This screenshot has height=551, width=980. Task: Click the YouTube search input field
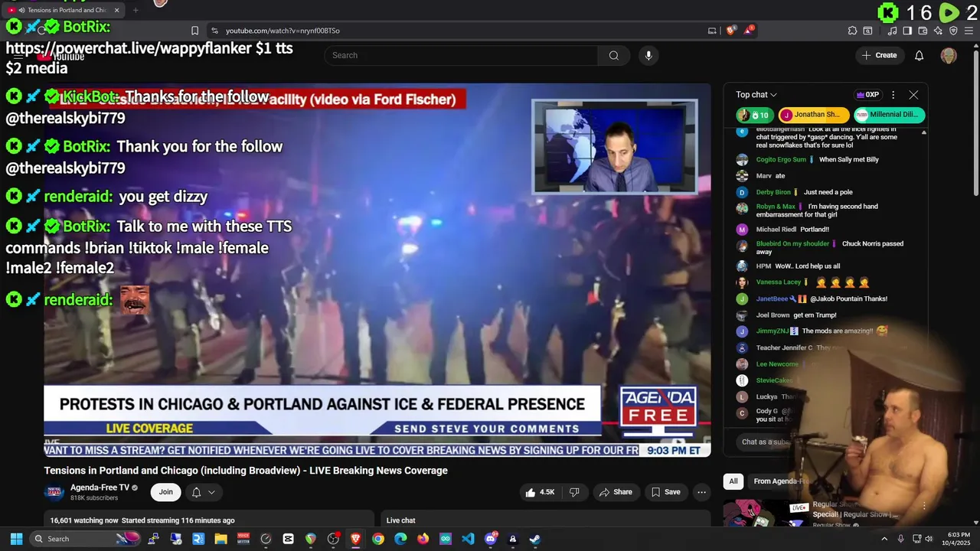pyautogui.click(x=461, y=55)
